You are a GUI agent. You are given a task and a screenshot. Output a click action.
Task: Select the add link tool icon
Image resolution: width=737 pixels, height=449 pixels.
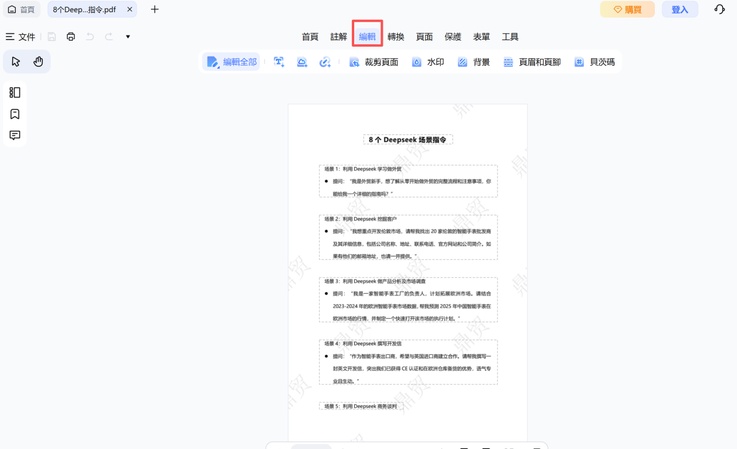325,62
